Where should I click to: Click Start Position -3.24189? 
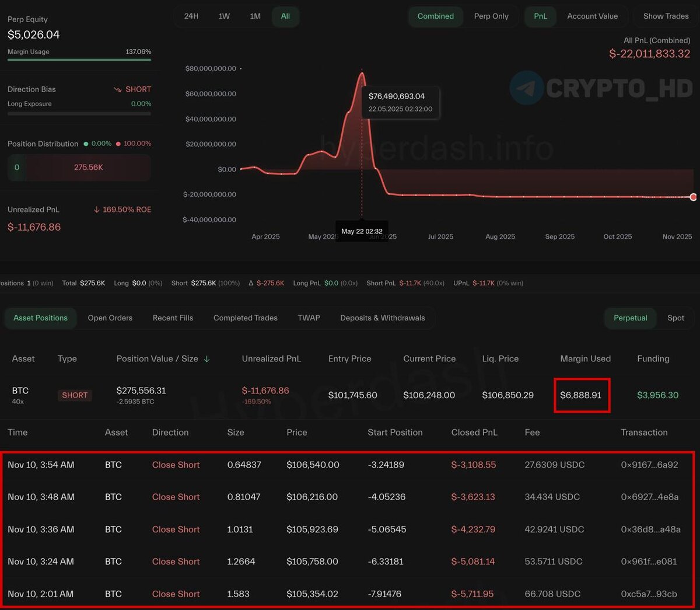click(x=386, y=465)
